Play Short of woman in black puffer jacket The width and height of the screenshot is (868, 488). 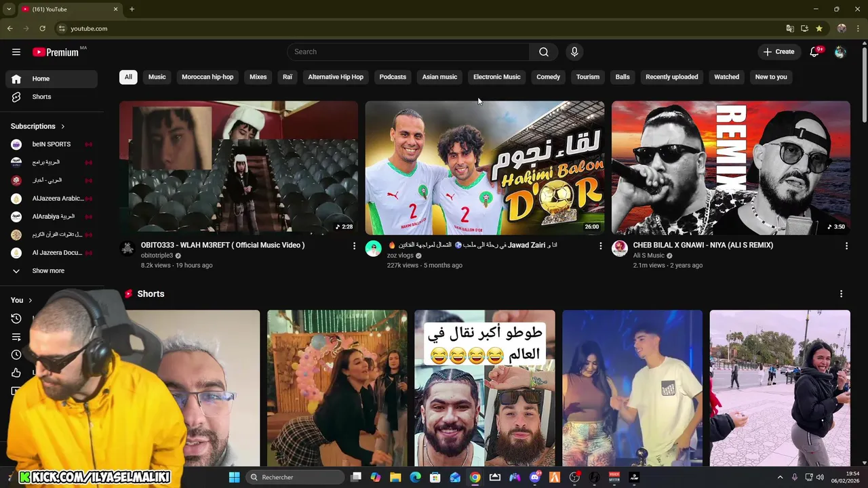click(780, 388)
